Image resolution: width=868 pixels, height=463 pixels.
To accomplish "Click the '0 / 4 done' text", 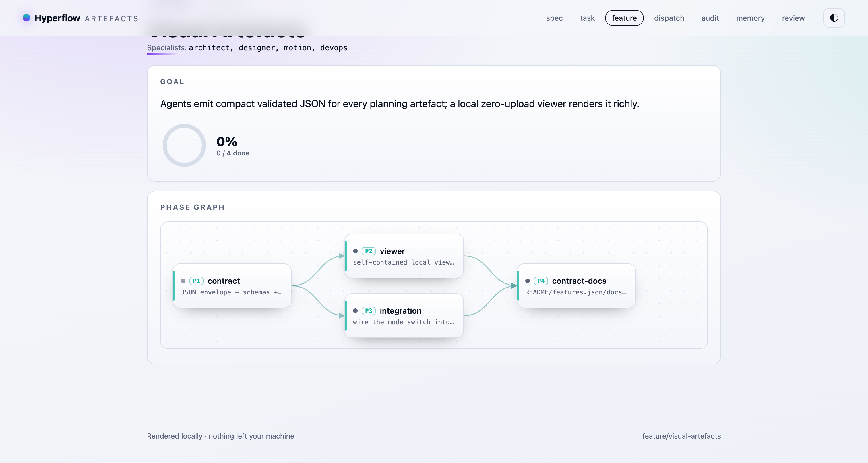I will 233,153.
